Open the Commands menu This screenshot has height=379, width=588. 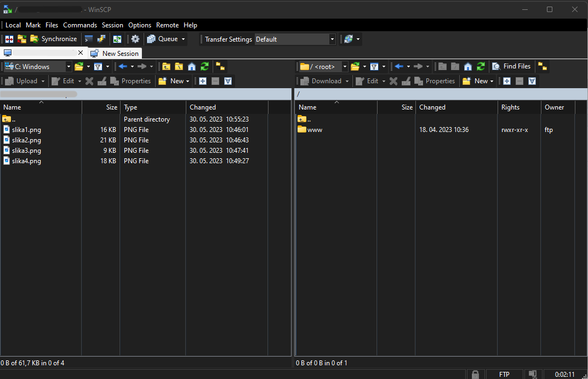coord(80,25)
